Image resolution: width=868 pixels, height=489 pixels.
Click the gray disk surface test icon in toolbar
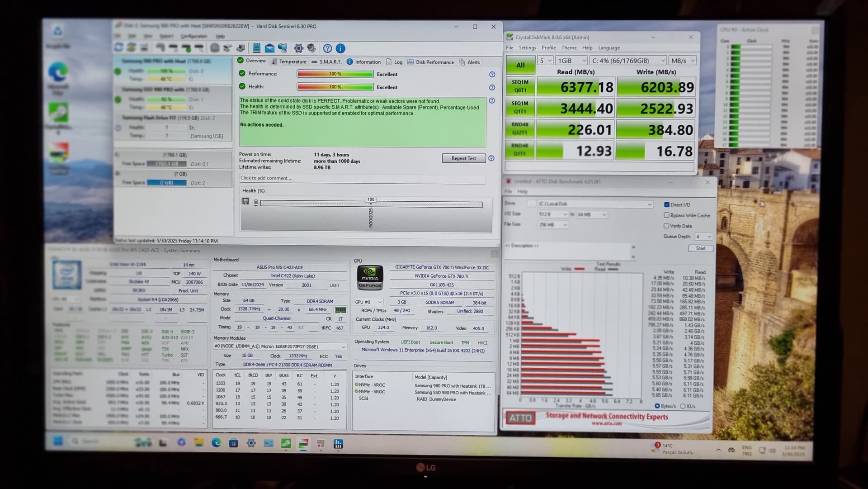(215, 48)
